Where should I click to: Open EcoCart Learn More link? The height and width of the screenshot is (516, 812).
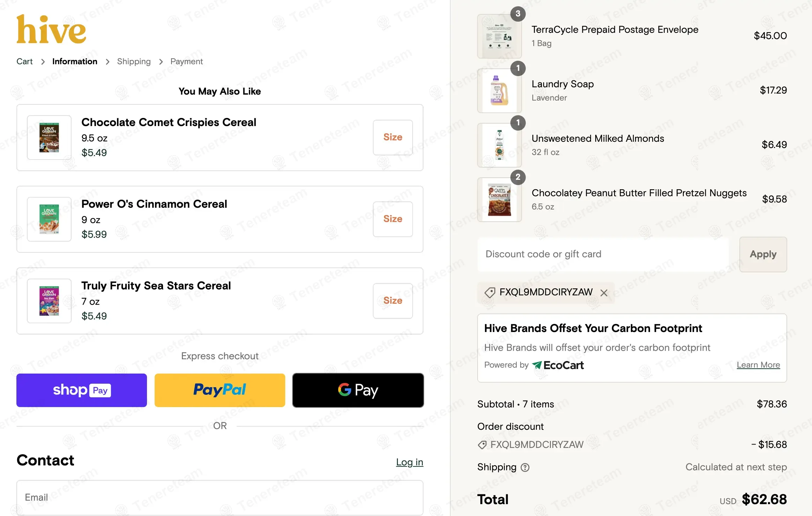[x=758, y=365]
